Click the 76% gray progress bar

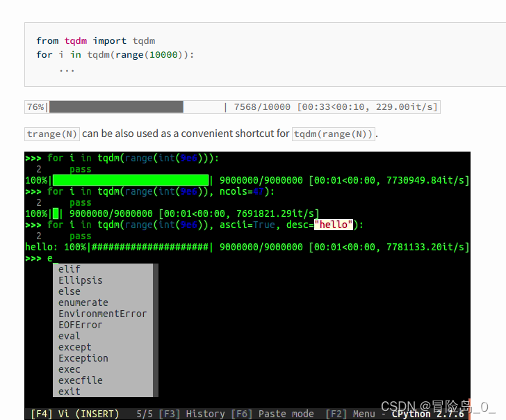click(116, 107)
